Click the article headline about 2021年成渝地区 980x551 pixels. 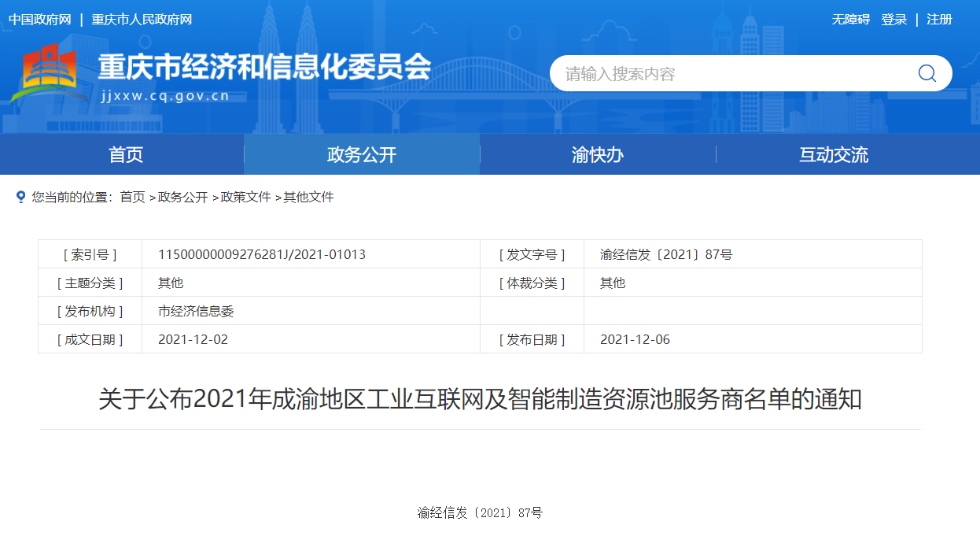pyautogui.click(x=480, y=399)
